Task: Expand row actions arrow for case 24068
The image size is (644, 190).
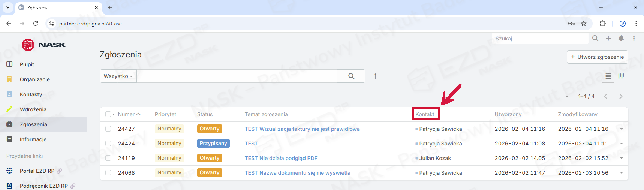Action: (x=622, y=173)
